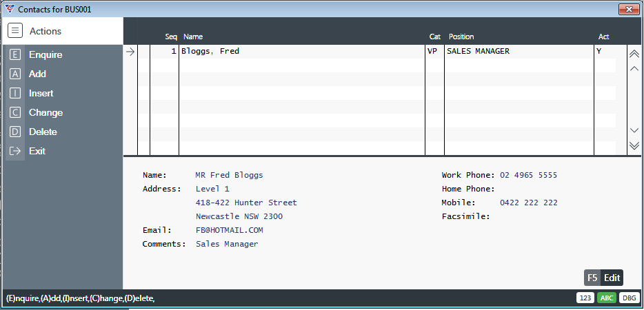Click the I key icon for Insert
The height and width of the screenshot is (310, 644).
[x=15, y=93]
